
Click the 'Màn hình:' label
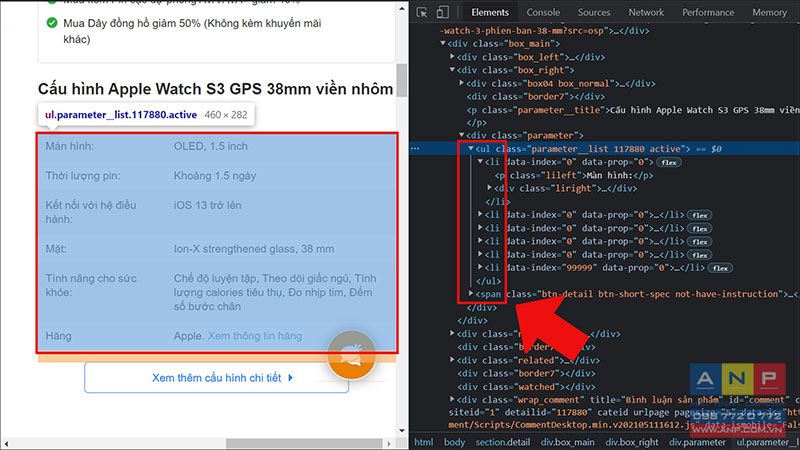pos(69,146)
